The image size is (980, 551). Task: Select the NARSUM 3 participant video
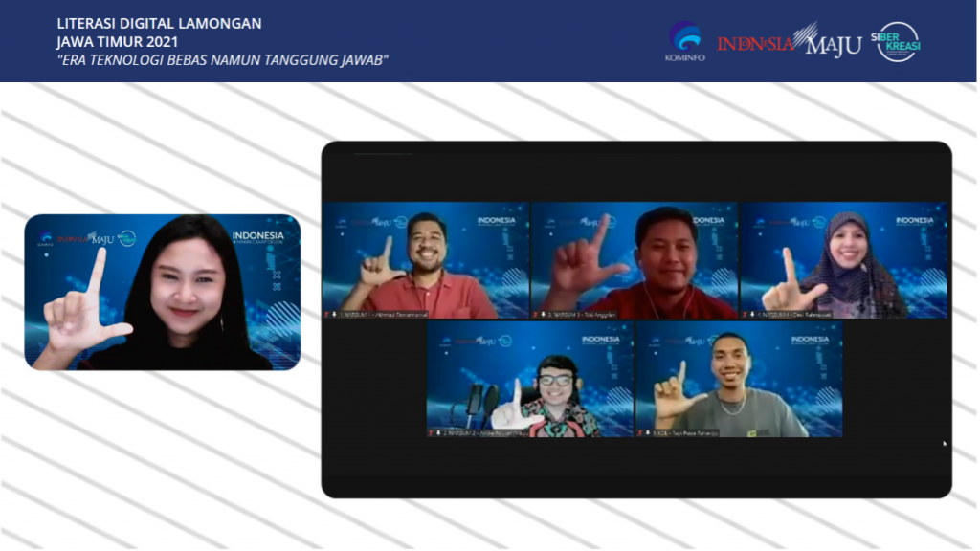(x=634, y=259)
